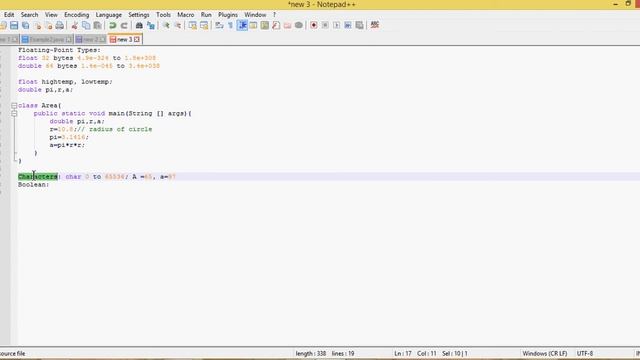Open the Macro menu
This screenshot has height=360, width=640.
click(186, 15)
